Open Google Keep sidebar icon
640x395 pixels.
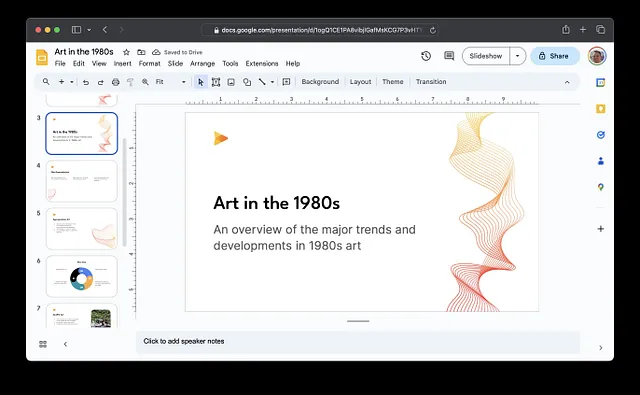coord(600,109)
